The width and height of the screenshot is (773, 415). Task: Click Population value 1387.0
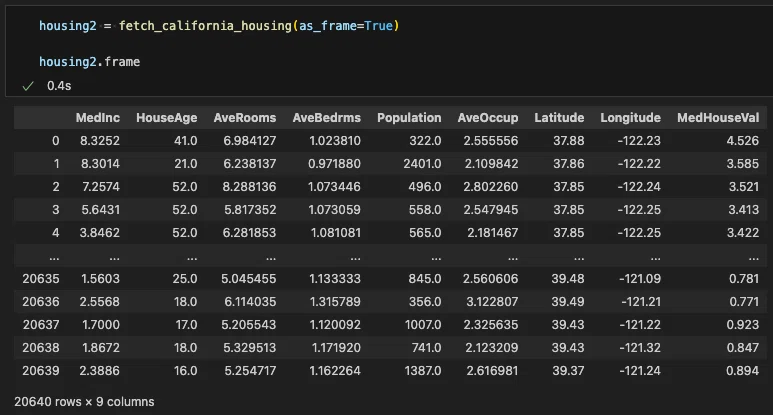pos(423,371)
